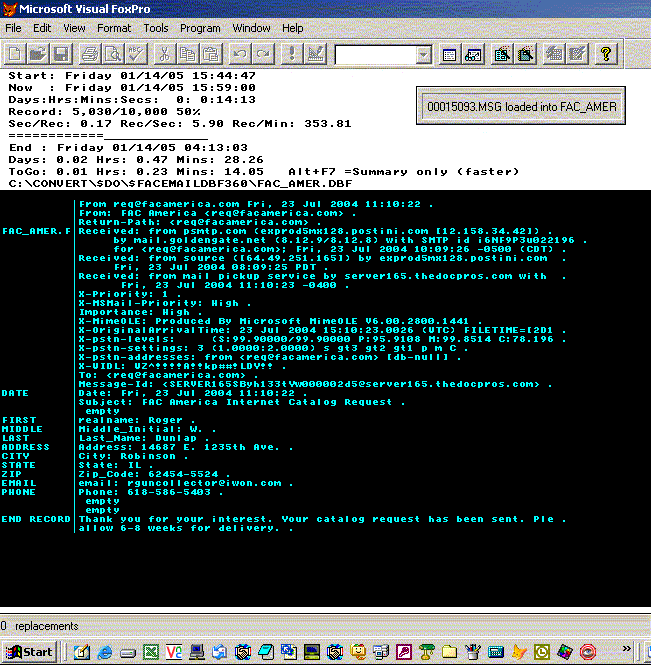The height and width of the screenshot is (665, 651).
Task: Click the '0 replacements' status bar text
Action: pyautogui.click(x=39, y=626)
